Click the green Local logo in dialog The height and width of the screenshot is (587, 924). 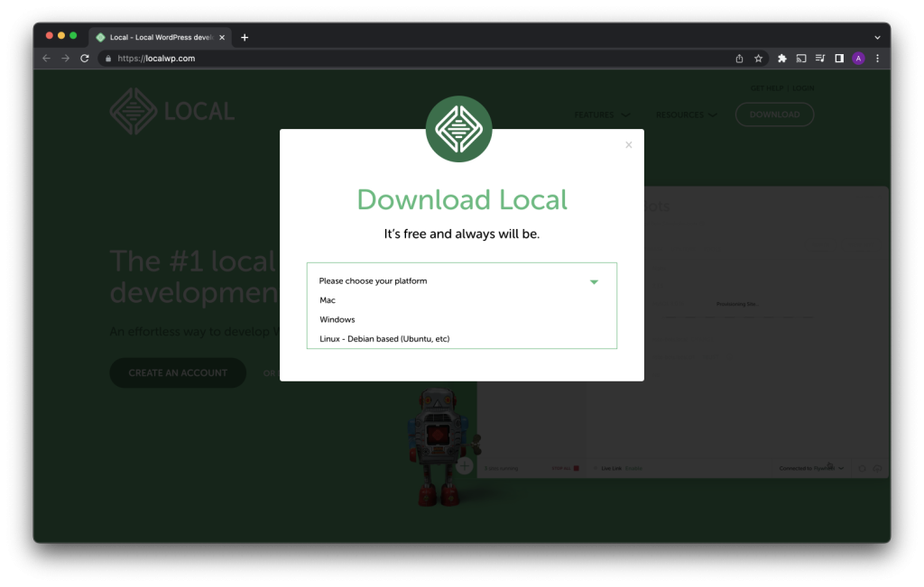458,129
